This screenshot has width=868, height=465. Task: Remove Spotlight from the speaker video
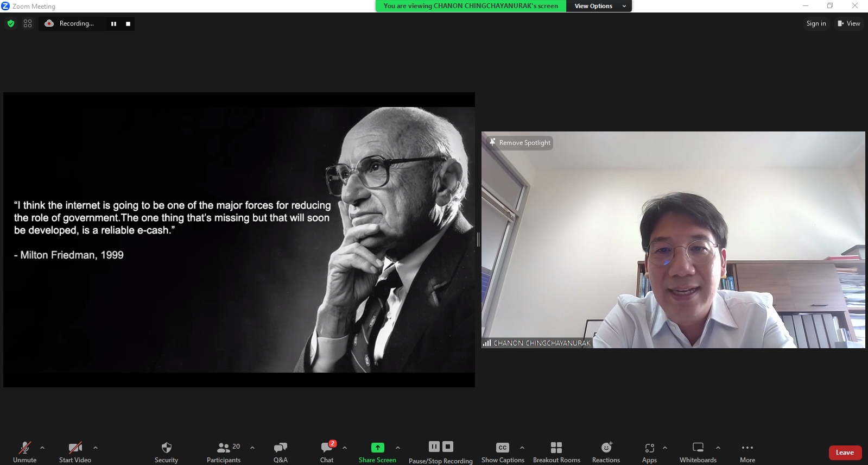pyautogui.click(x=520, y=143)
